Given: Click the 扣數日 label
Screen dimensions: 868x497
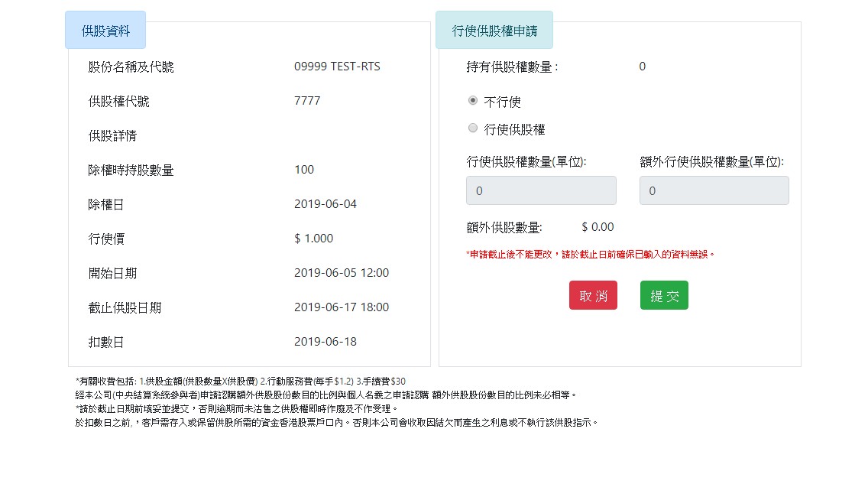Looking at the screenshot, I should tap(106, 342).
